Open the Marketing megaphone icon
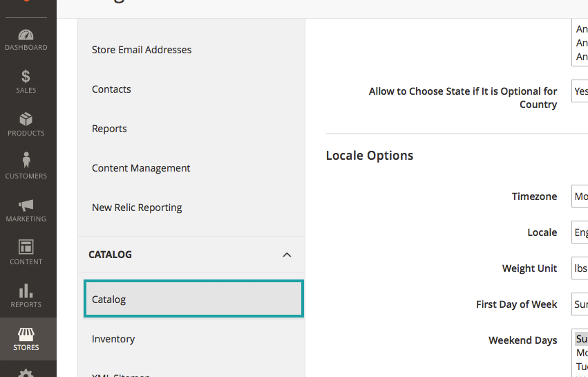Viewport: 588px width, 377px height. [x=26, y=205]
